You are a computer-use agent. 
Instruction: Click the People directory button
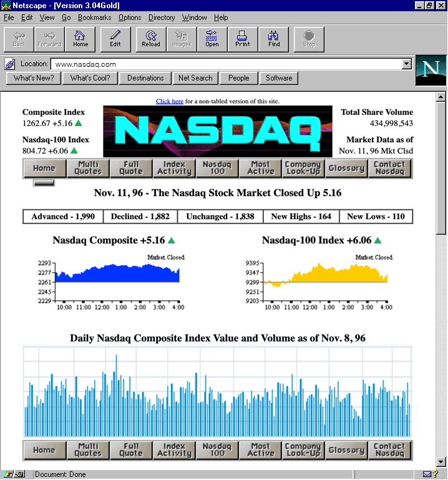point(239,78)
